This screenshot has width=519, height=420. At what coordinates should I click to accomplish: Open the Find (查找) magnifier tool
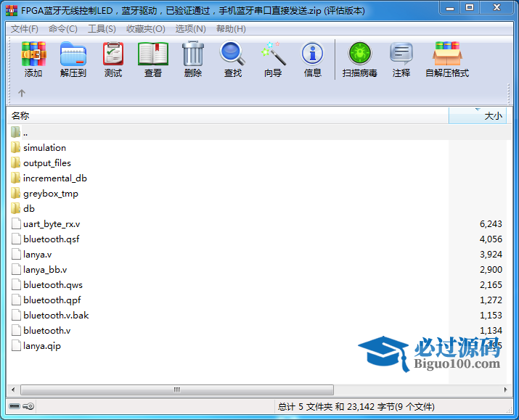coord(233,53)
